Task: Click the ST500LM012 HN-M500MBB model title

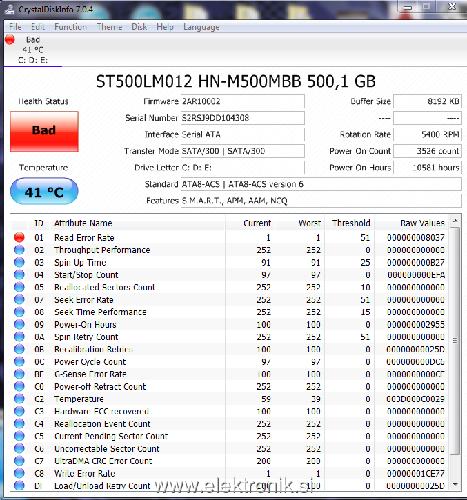Action: point(236,81)
